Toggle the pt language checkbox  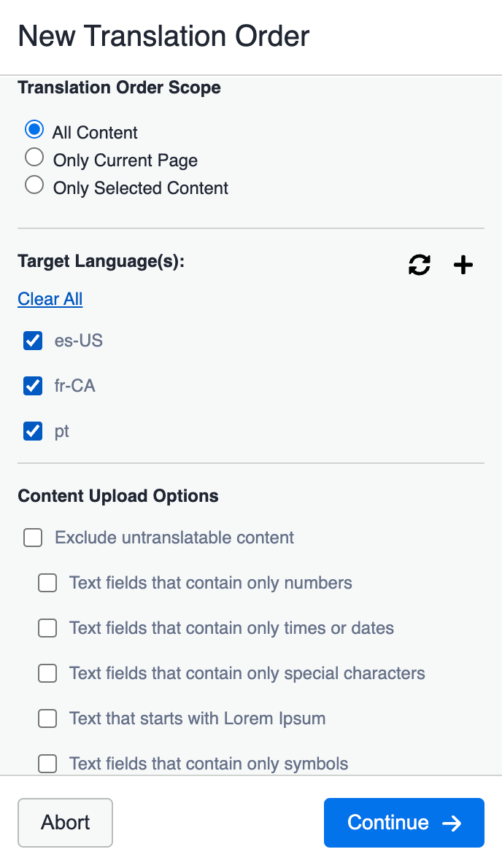tap(33, 431)
